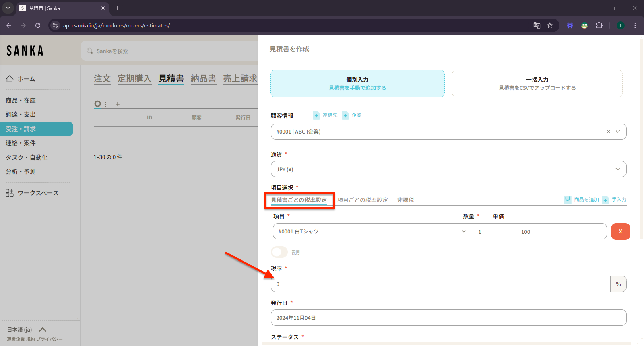644x346 pixels.
Task: Select the 個別入力 manual entry option
Action: pos(357,84)
